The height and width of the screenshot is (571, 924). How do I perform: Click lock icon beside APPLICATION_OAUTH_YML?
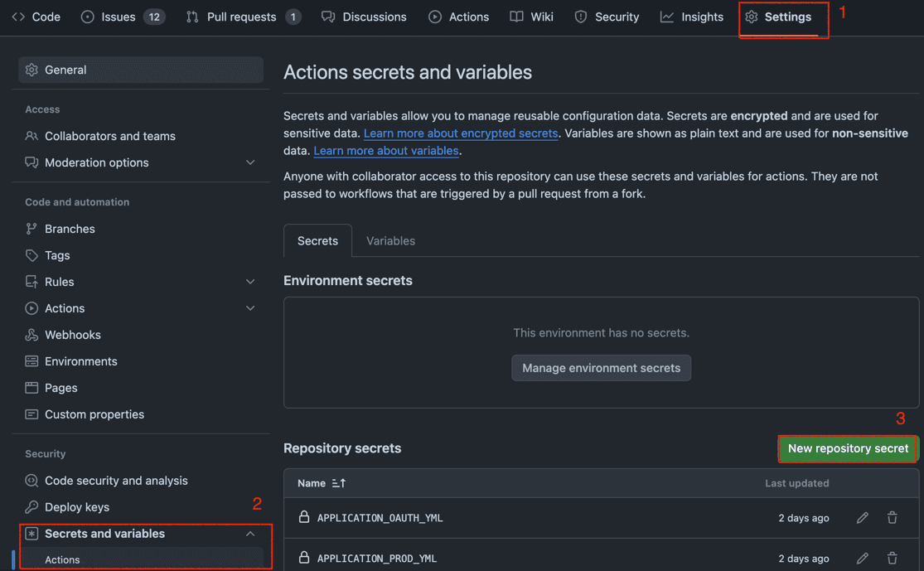click(x=304, y=517)
